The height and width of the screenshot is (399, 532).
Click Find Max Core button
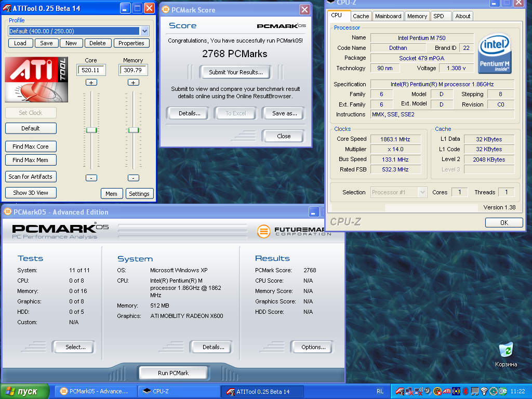click(x=31, y=147)
